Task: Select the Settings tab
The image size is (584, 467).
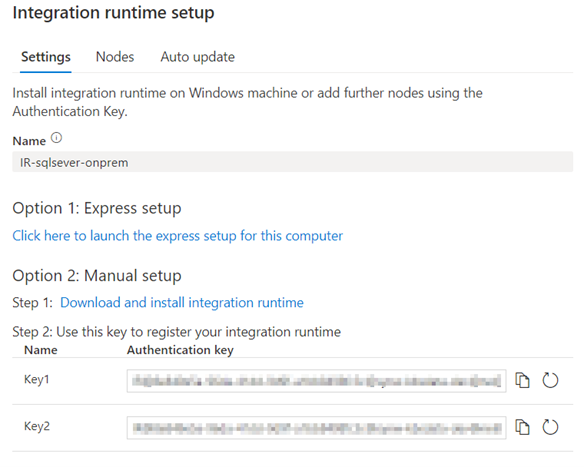Action: pyautogui.click(x=46, y=57)
